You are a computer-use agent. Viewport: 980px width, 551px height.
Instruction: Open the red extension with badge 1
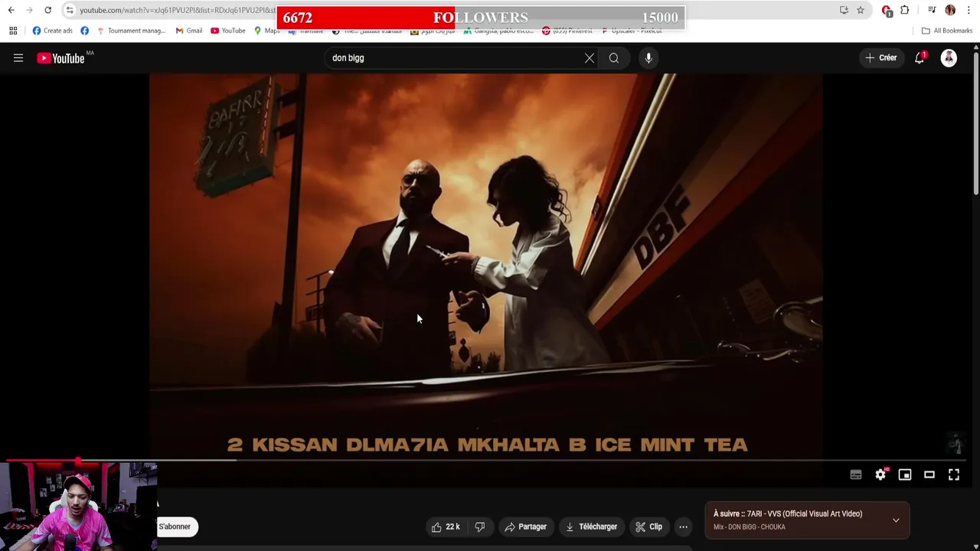(887, 11)
